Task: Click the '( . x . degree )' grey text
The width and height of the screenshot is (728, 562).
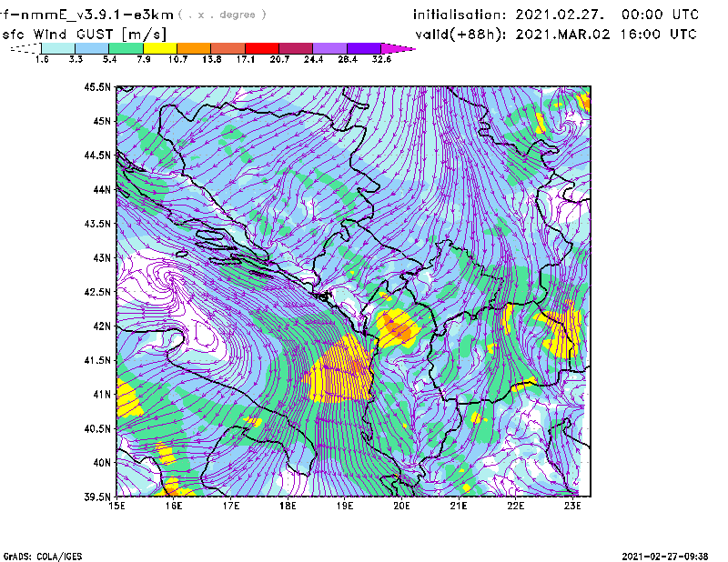Action: 222,15
